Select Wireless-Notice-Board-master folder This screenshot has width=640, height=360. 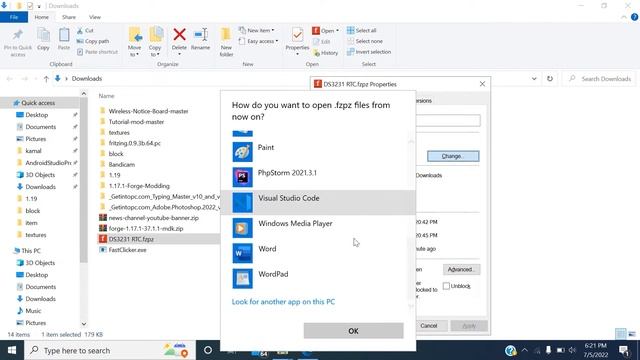tap(148, 111)
